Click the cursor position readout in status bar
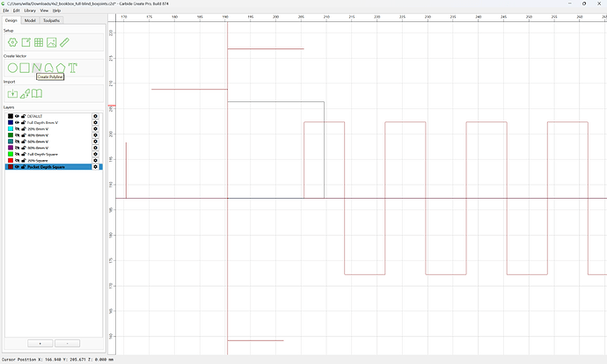 click(58, 360)
